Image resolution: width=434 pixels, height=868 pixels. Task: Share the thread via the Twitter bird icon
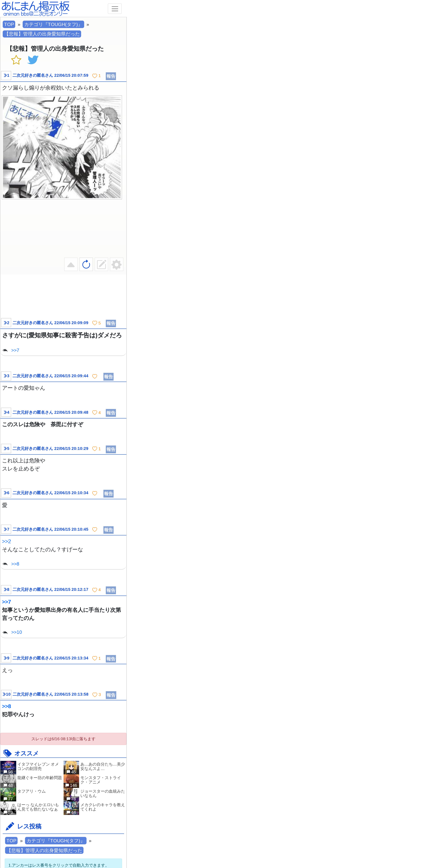coord(33,60)
